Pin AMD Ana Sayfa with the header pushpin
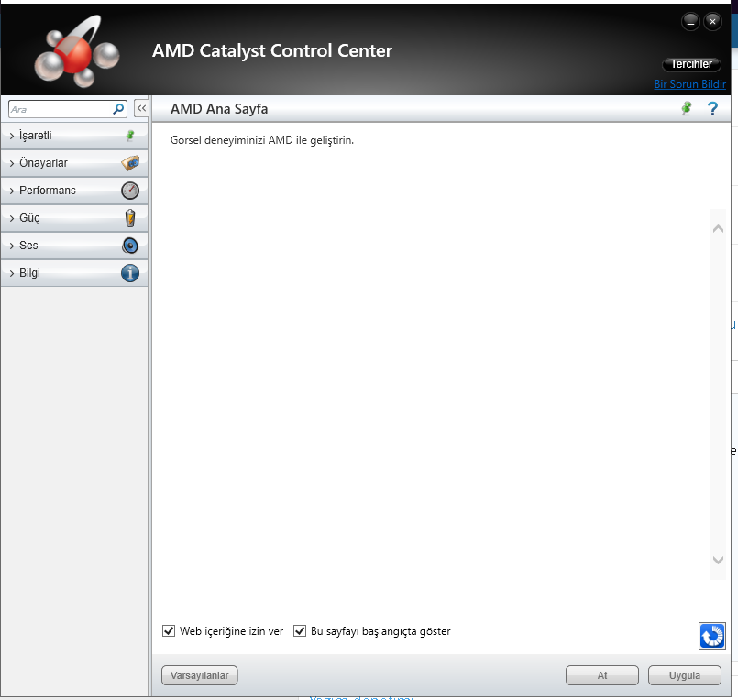This screenshot has height=700, width=738. coord(687,109)
